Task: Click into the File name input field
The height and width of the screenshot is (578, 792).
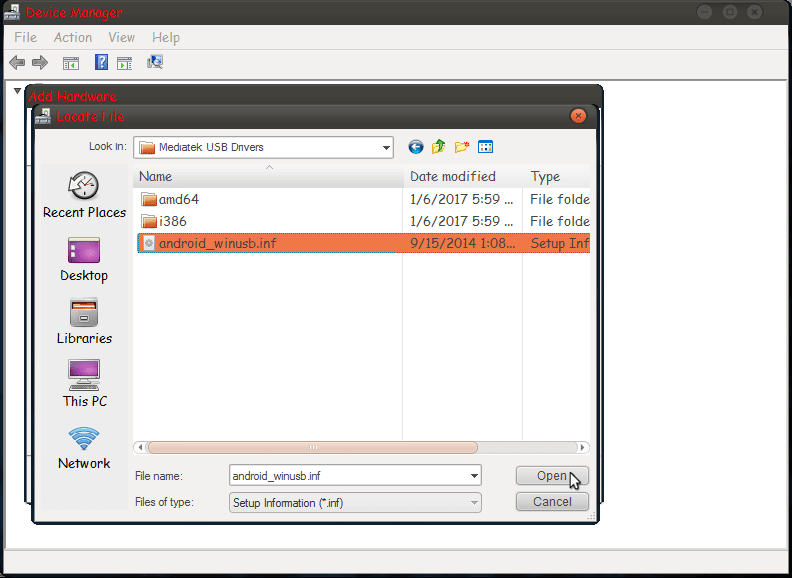Action: [x=349, y=476]
